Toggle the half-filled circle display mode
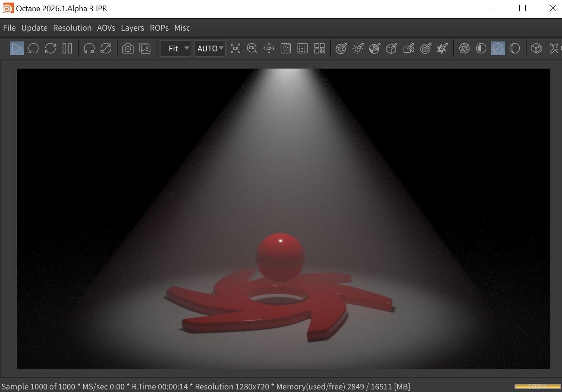 point(481,48)
